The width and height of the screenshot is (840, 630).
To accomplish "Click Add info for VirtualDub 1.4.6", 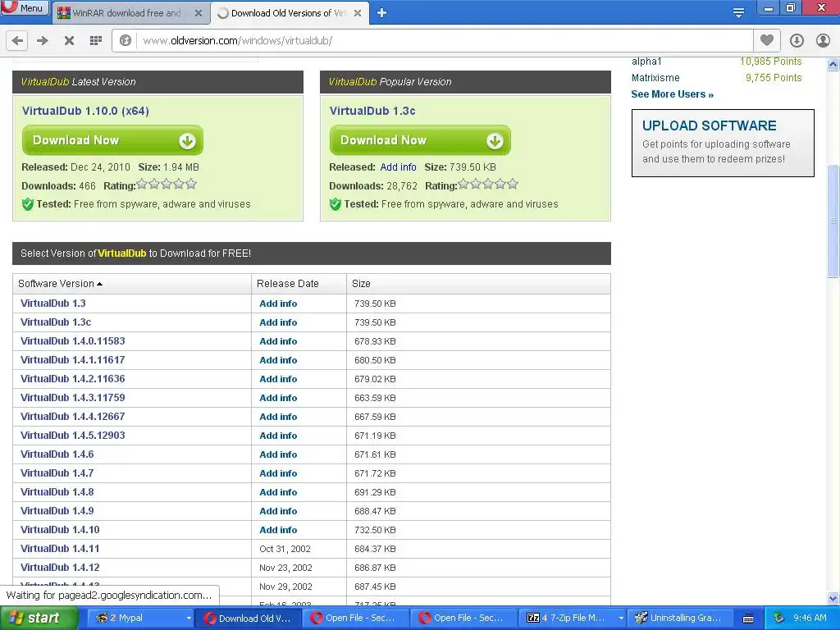I will click(278, 454).
